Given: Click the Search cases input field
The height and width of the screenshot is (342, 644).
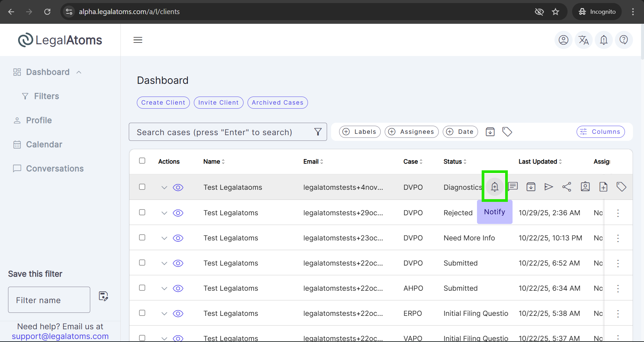Looking at the screenshot, I should 221,132.
